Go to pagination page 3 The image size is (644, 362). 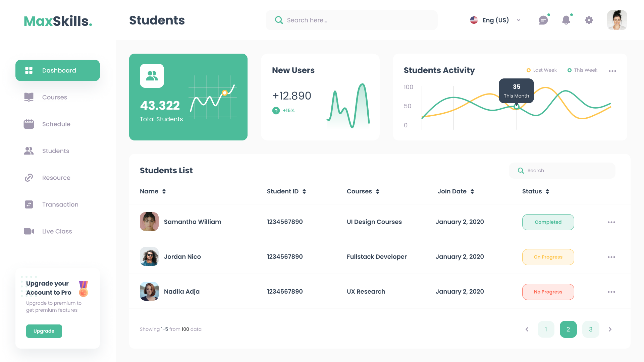[x=591, y=329]
